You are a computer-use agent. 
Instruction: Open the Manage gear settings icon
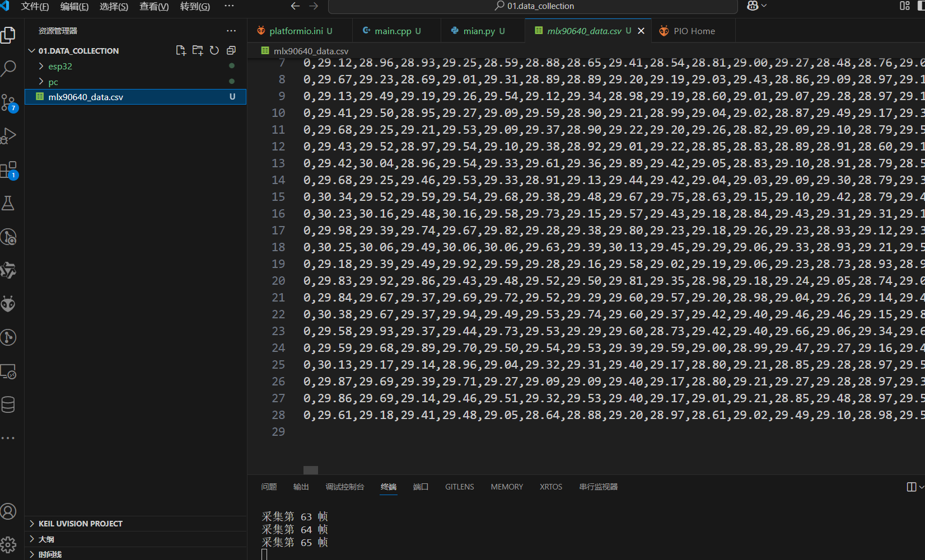[x=8, y=544]
